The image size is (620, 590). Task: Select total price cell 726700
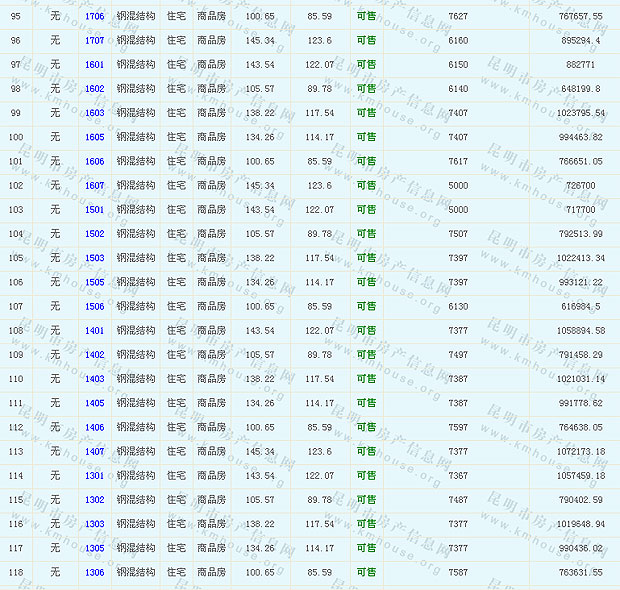point(580,186)
